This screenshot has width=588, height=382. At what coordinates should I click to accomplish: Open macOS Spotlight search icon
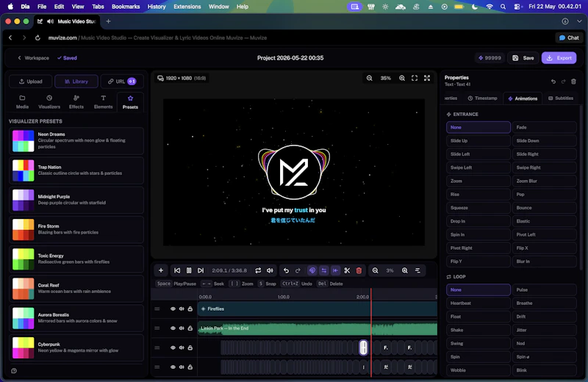point(503,7)
